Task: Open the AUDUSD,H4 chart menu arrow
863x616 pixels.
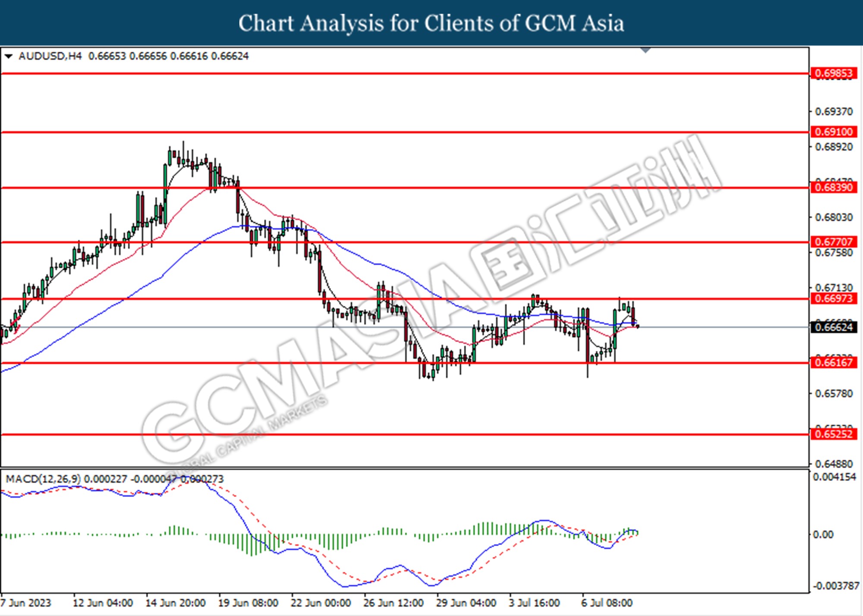Action: click(9, 57)
